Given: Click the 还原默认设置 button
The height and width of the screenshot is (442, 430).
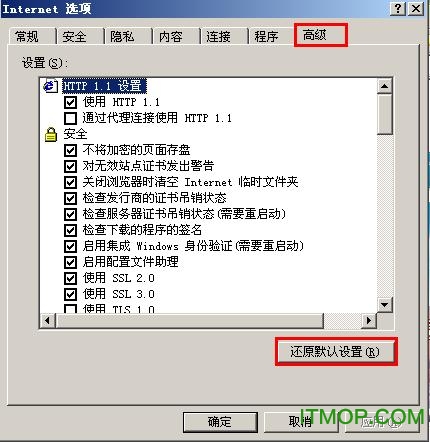Looking at the screenshot, I should pyautogui.click(x=336, y=352).
